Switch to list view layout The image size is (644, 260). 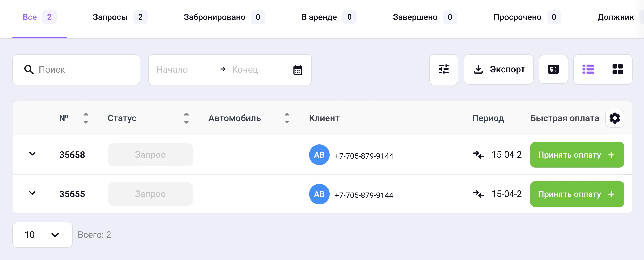(x=589, y=69)
